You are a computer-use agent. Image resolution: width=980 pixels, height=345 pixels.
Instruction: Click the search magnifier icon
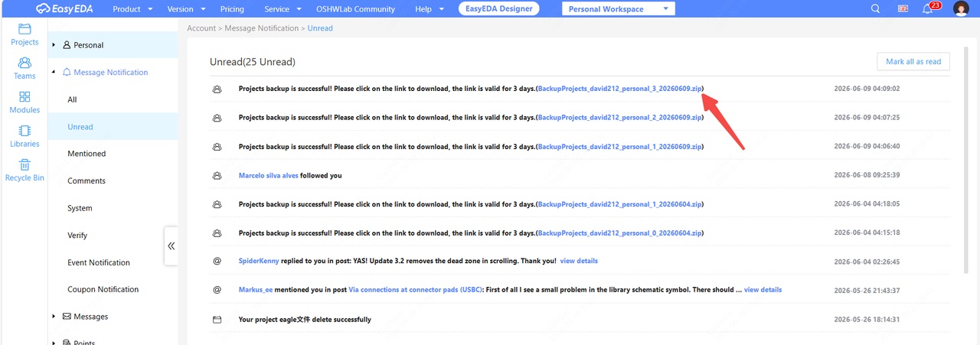click(x=876, y=9)
